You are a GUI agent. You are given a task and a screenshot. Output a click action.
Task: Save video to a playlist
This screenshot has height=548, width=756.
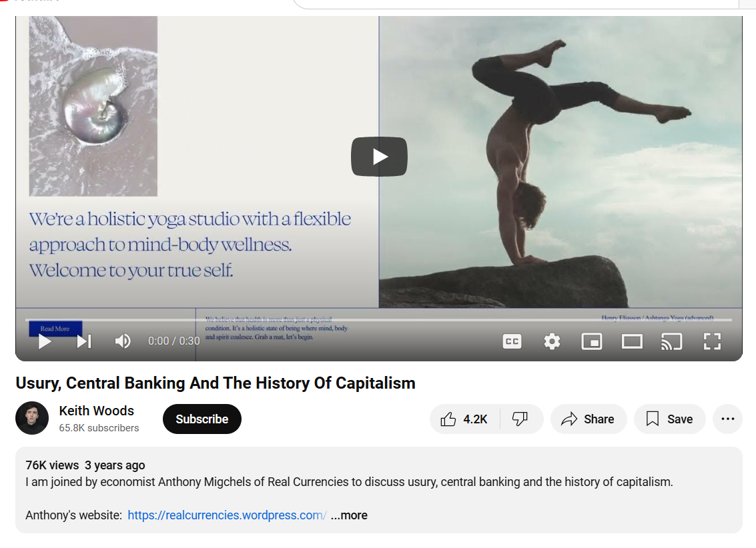[x=670, y=419]
